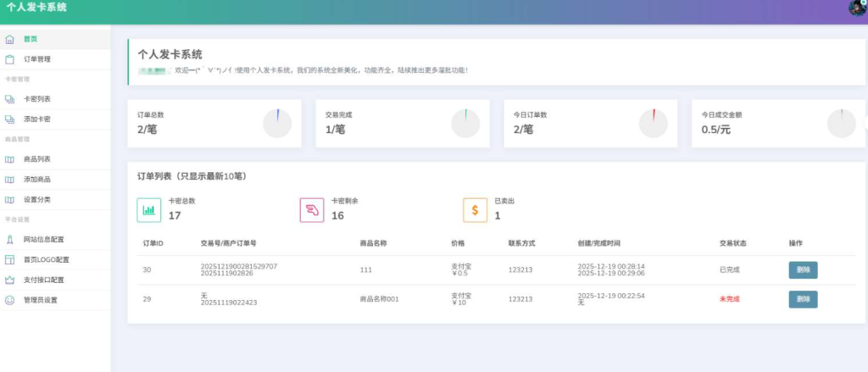The height and width of the screenshot is (372, 868).
Task: Click the pie chart for 今日订单数
Action: (654, 124)
